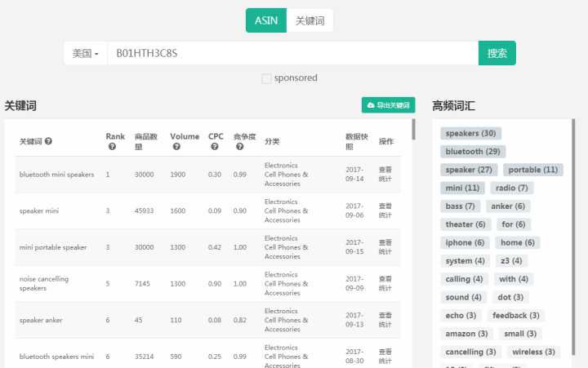This screenshot has height=368, width=588.
Task: Click help icon under 竞争度 column header
Action: coord(239,147)
